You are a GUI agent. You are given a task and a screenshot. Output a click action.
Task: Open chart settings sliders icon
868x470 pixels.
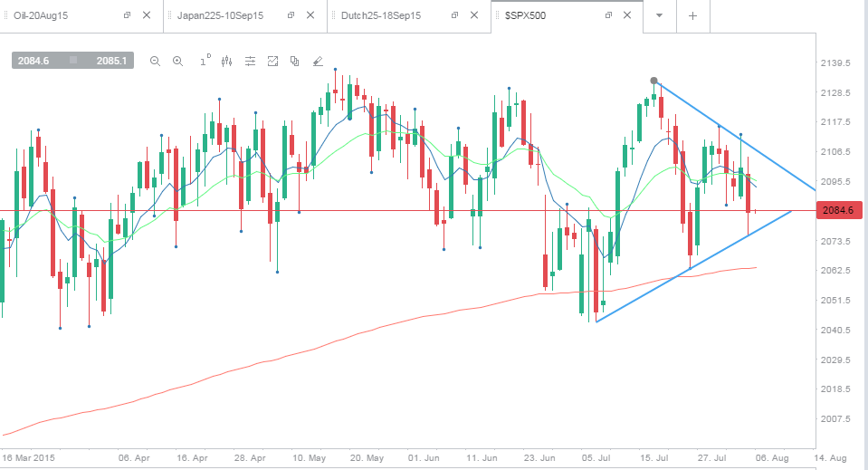(250, 62)
